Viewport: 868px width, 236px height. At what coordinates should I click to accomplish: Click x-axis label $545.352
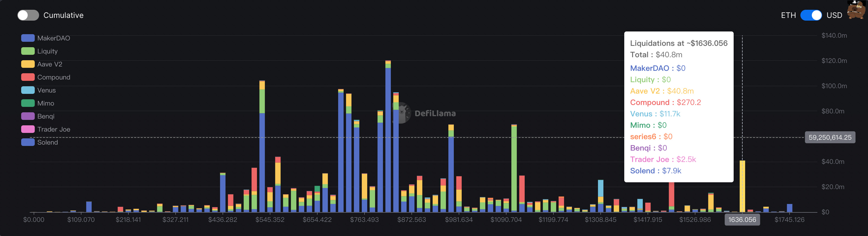270,219
